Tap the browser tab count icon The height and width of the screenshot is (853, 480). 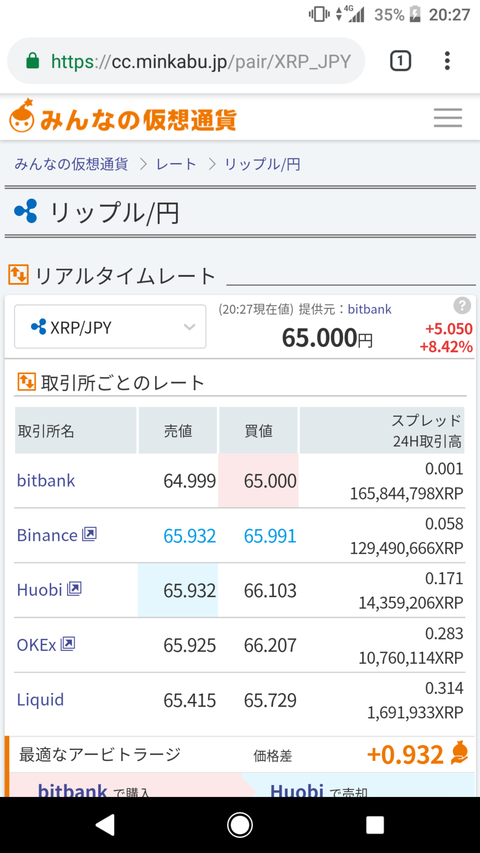tap(400, 61)
